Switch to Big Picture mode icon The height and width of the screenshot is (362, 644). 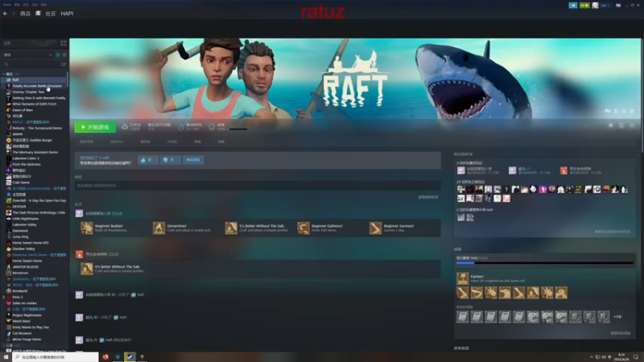(x=618, y=6)
